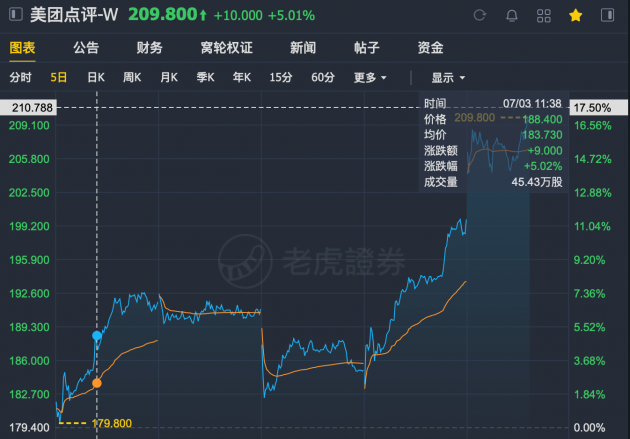Switch to the 图表 tab

pos(22,48)
